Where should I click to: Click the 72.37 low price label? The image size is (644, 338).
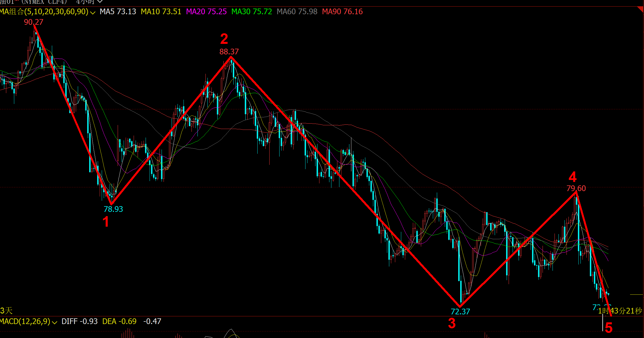click(460, 312)
